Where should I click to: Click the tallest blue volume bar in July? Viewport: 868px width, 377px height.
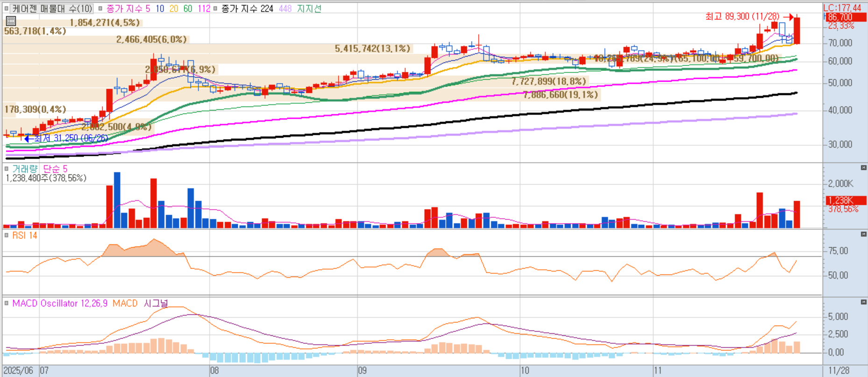[x=117, y=200]
